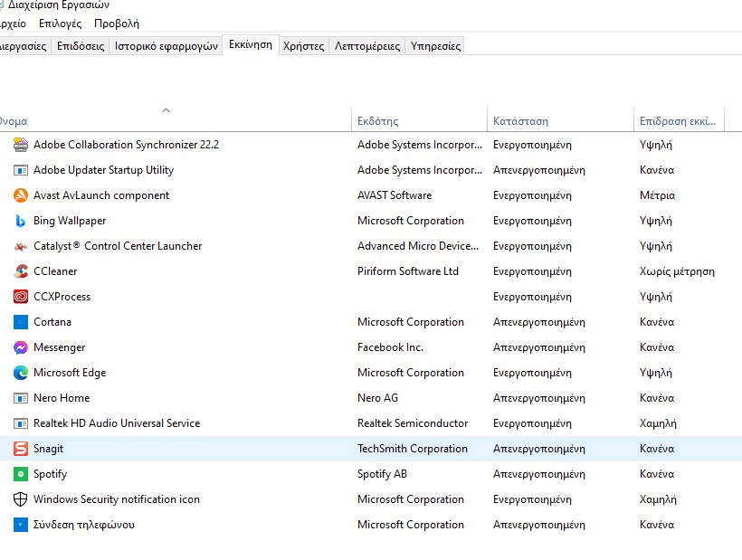Click the CCleaner icon

tap(20, 271)
